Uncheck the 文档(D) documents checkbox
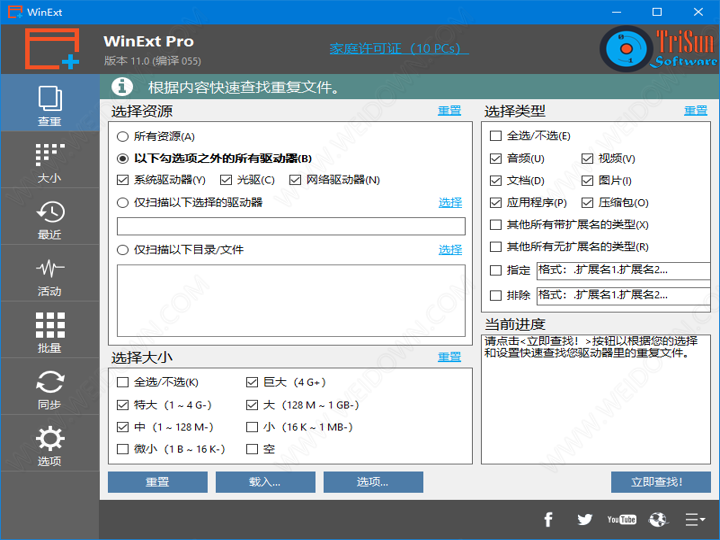Image resolution: width=720 pixels, height=540 pixels. click(x=495, y=180)
